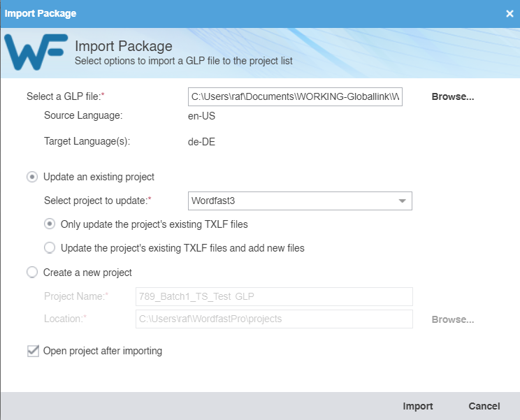
Task: Choose update TXLF files and add new files
Action: pyautogui.click(x=50, y=247)
